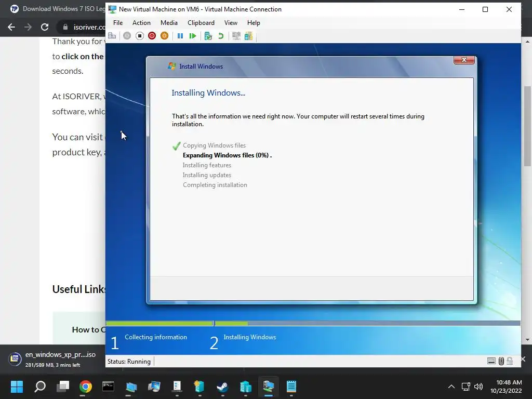Viewport: 532px width, 399px height.
Task: Minimize the Virtual Machine Connection window
Action: tap(462, 9)
